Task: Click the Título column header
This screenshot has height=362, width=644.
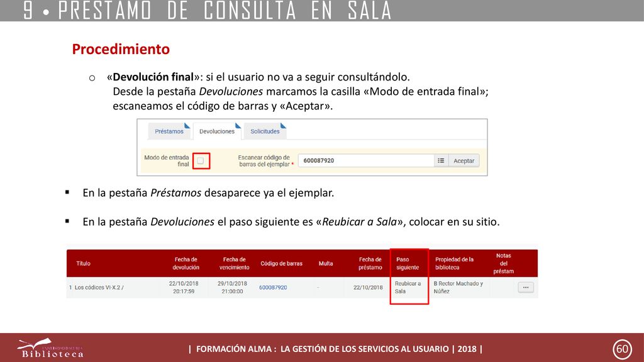Action: tap(83, 263)
